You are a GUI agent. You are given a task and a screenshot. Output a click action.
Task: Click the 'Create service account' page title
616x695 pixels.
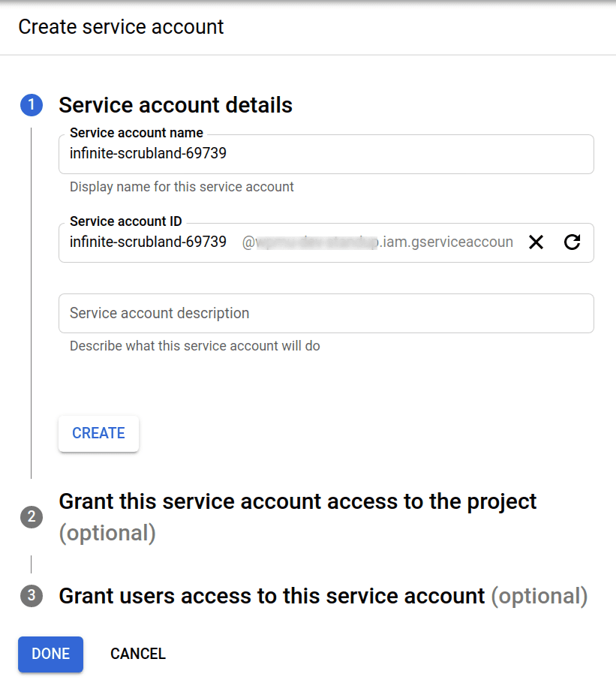[x=121, y=26]
